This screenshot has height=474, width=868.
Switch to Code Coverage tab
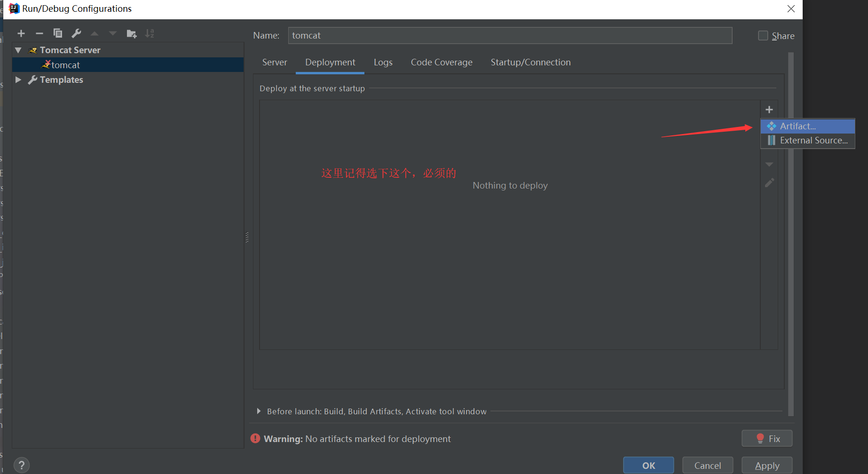(442, 62)
